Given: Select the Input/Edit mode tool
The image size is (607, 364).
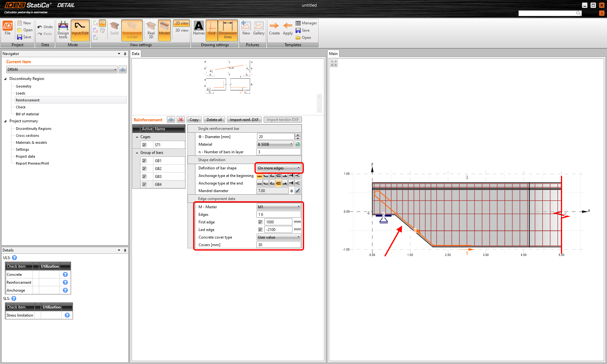Looking at the screenshot, I should coord(80,30).
